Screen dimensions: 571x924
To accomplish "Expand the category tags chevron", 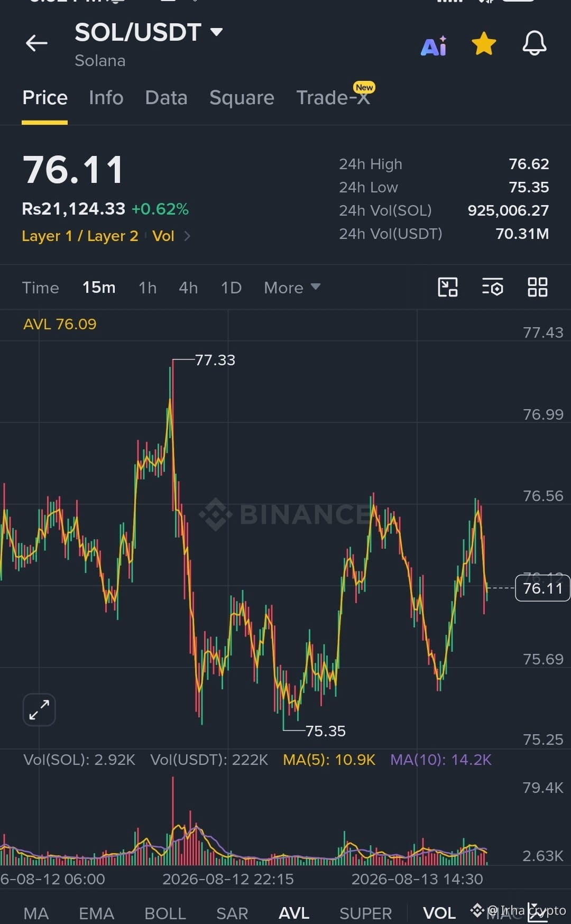I will pos(187,236).
